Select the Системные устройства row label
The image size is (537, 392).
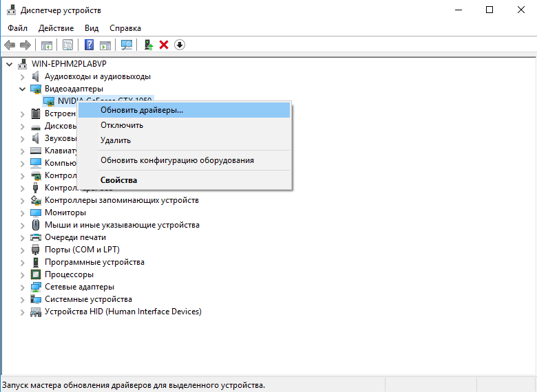point(88,299)
